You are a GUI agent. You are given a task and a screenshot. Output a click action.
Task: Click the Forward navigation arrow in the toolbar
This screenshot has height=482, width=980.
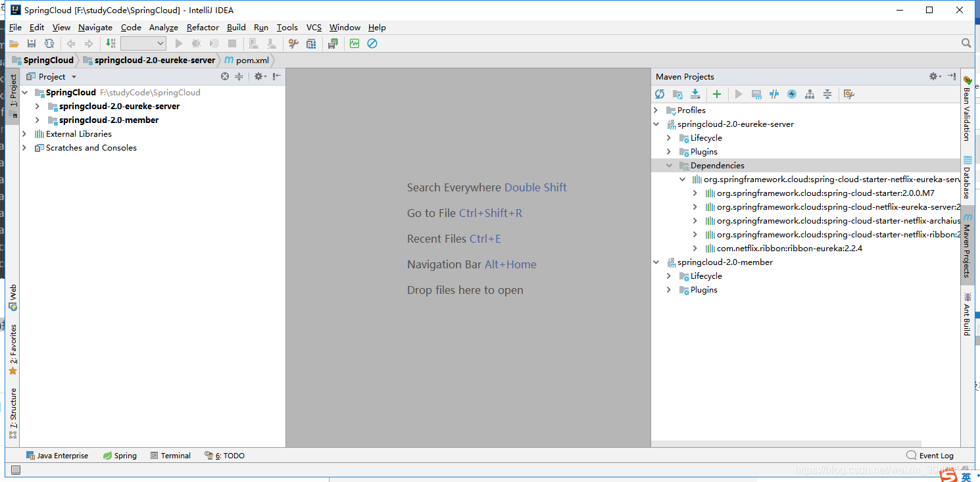[x=89, y=43]
